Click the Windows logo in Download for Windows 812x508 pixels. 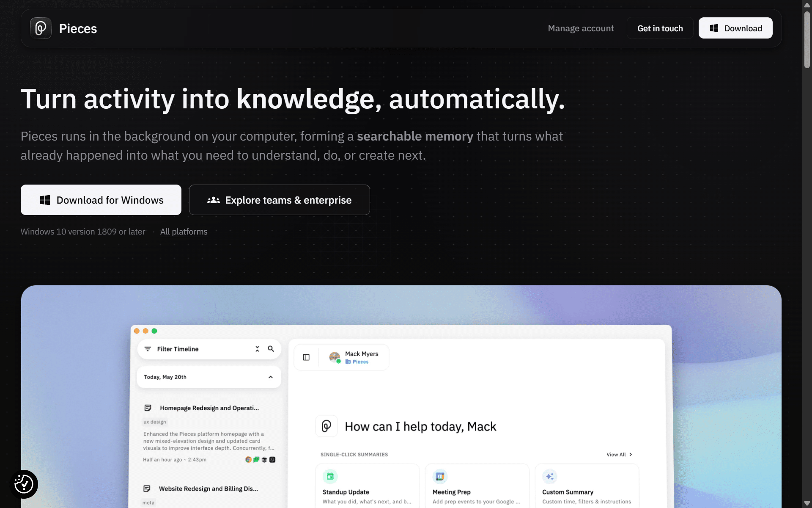pos(45,200)
